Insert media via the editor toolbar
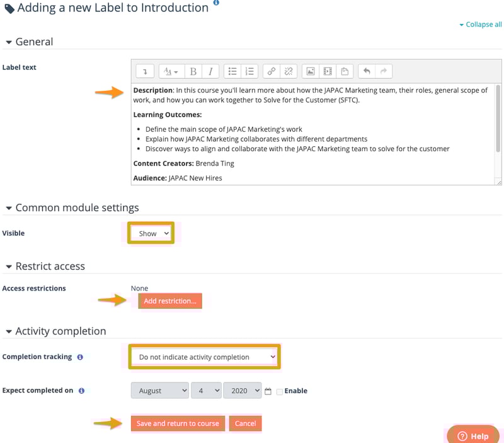 coord(327,71)
